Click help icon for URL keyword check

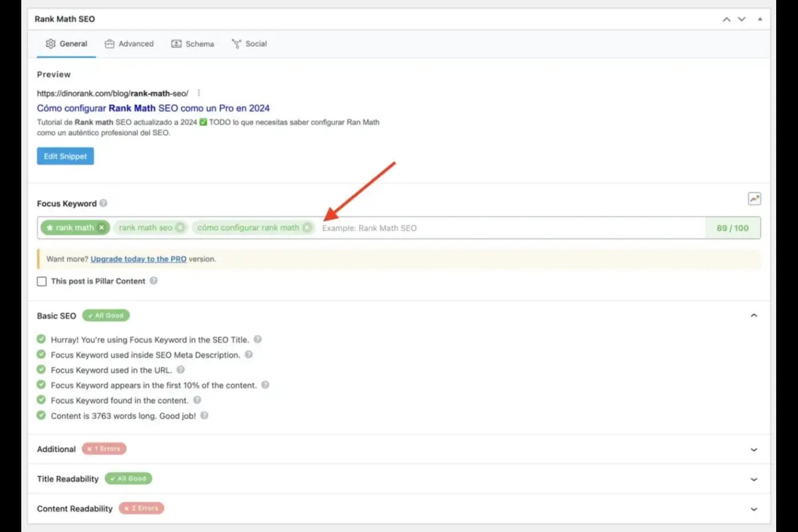tap(180, 370)
